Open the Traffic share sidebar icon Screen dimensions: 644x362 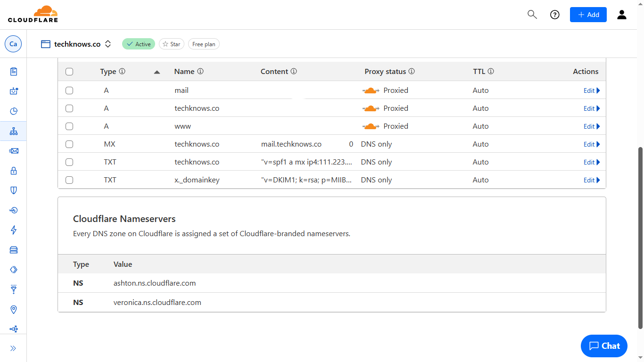[14, 329]
